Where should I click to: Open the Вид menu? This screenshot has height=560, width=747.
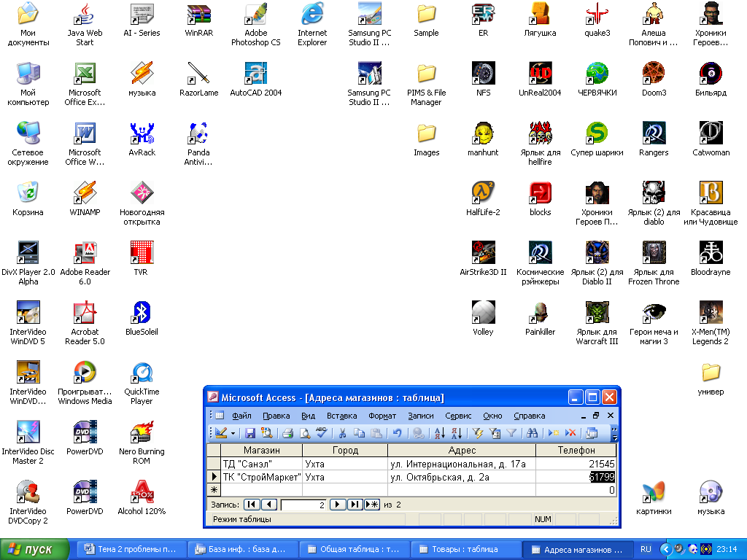click(x=309, y=416)
